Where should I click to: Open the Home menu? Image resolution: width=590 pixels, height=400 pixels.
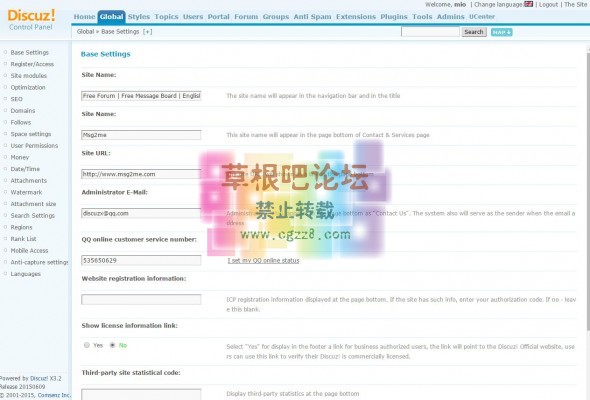point(84,17)
